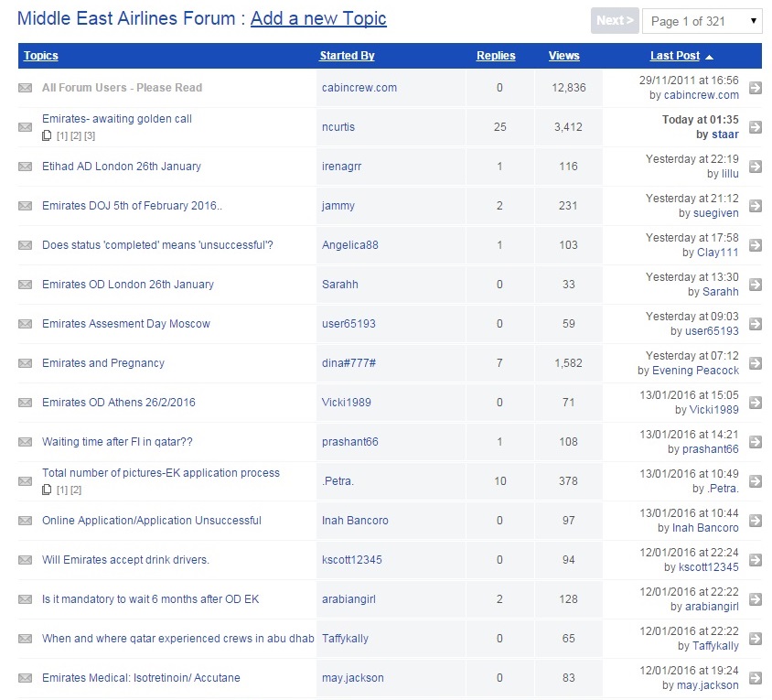Image resolution: width=772 pixels, height=700 pixels.
Task: Sort the table by Views column
Action: coord(564,56)
